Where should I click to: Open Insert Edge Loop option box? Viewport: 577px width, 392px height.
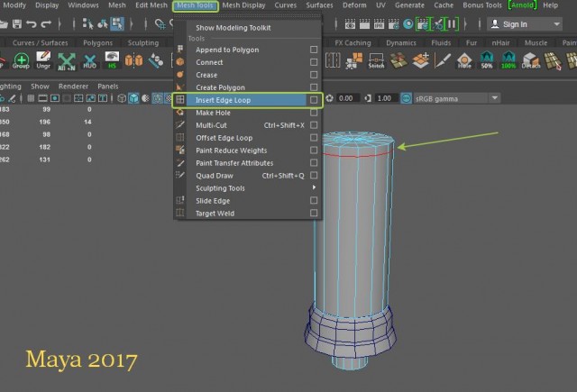pyautogui.click(x=314, y=100)
